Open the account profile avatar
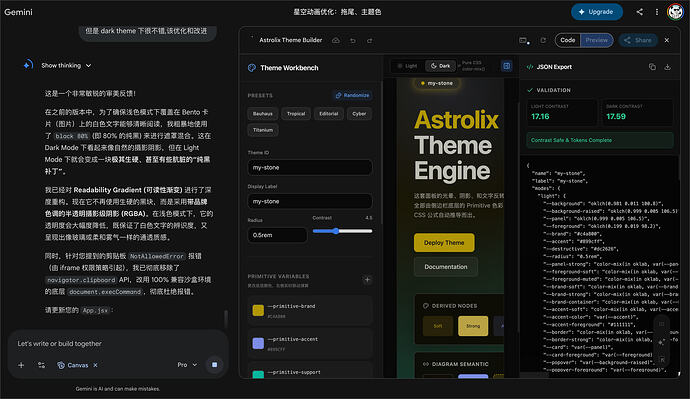 pyautogui.click(x=675, y=12)
